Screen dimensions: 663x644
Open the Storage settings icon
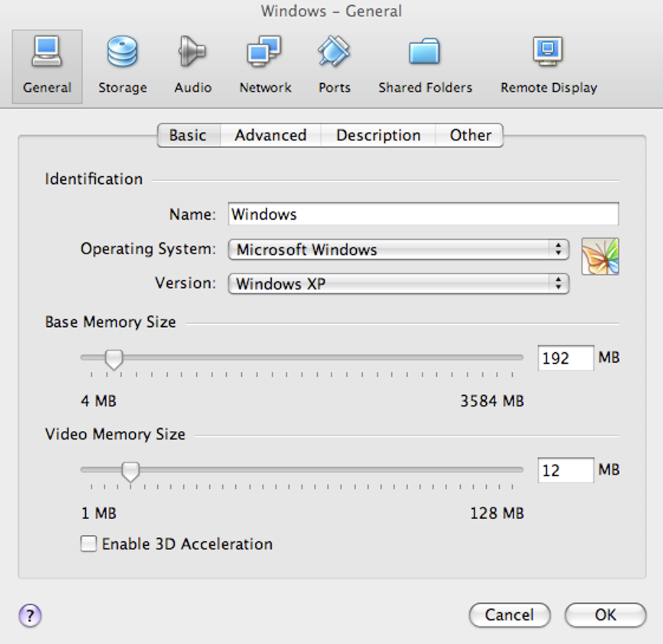[x=122, y=66]
